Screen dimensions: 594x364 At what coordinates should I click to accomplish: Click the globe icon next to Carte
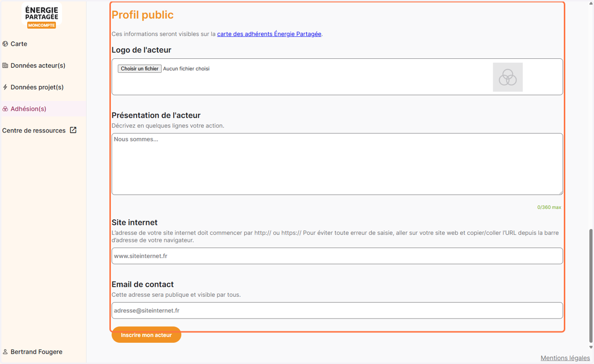coord(5,44)
